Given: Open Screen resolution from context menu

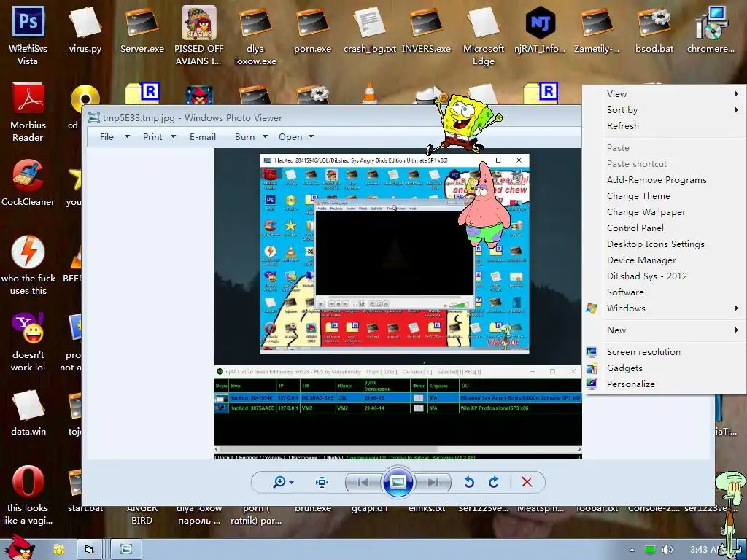Looking at the screenshot, I should [x=665, y=352].
